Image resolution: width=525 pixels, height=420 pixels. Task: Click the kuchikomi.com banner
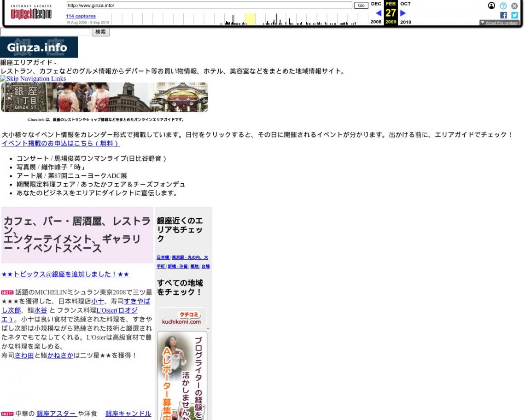point(182,317)
